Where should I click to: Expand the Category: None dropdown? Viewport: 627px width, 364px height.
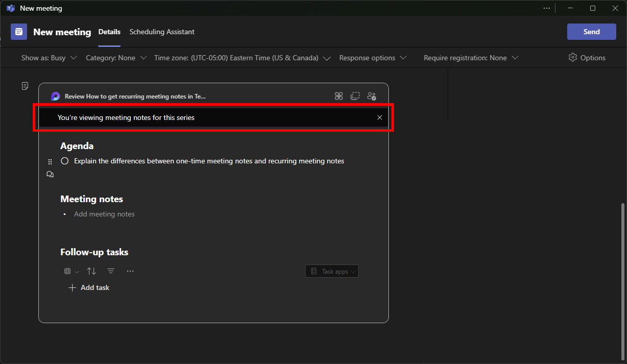117,58
